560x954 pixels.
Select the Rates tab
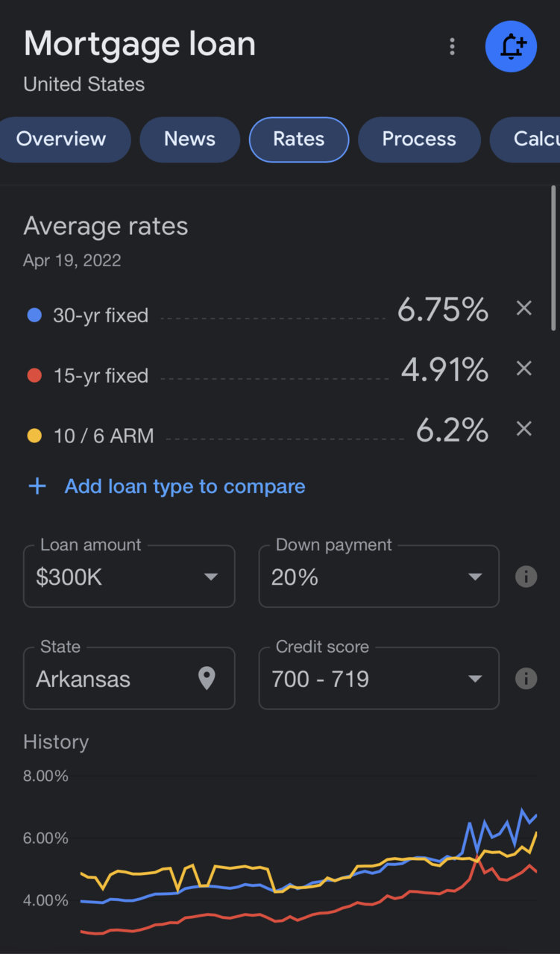pos(299,139)
